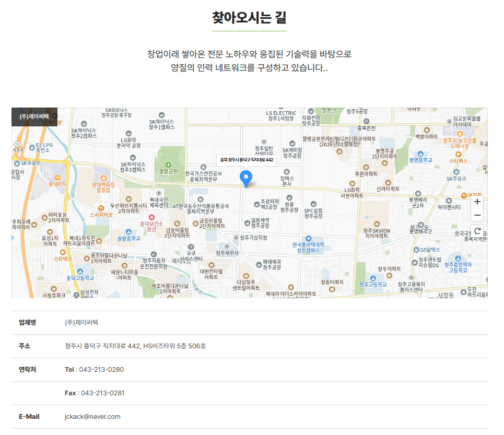504x435 pixels.
Task: Click 청주시 농수산물 도매시장 icon
Action: click(460, 134)
